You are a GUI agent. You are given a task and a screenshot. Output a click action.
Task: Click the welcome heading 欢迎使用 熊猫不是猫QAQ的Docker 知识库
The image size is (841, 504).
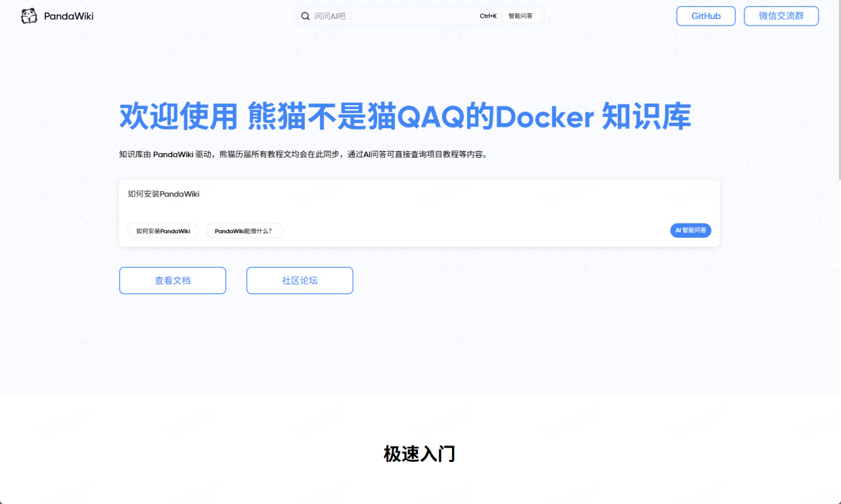(405, 117)
